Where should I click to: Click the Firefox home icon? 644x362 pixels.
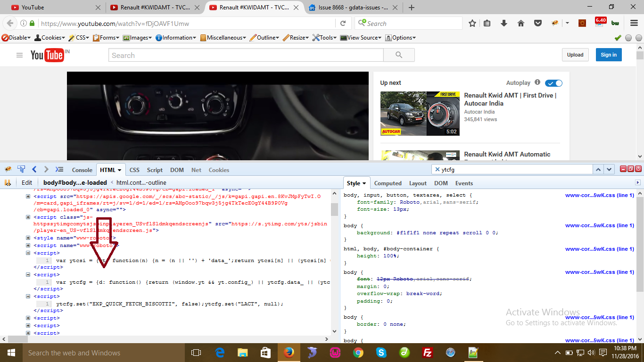521,23
